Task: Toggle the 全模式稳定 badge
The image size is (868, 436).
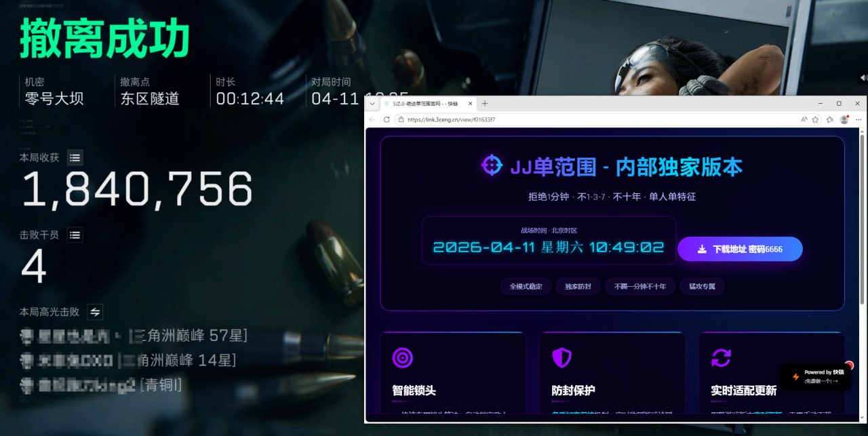Action: coord(526,286)
